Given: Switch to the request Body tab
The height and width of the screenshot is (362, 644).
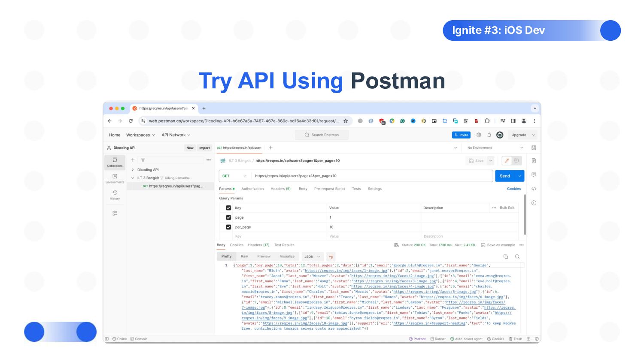Looking at the screenshot, I should (303, 189).
